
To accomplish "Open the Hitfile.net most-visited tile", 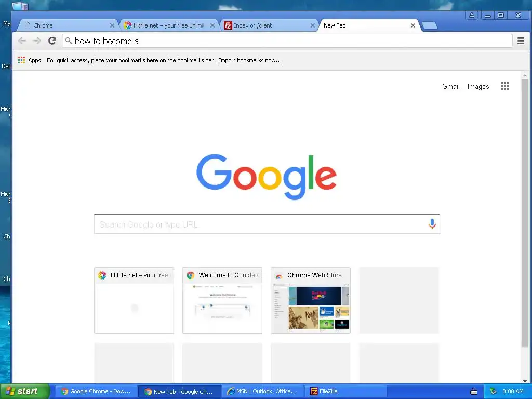I will (134, 300).
